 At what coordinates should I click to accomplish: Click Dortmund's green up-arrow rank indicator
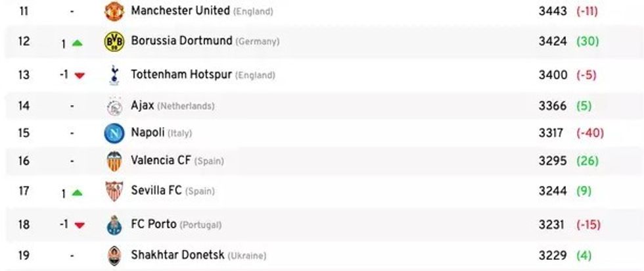78,43
